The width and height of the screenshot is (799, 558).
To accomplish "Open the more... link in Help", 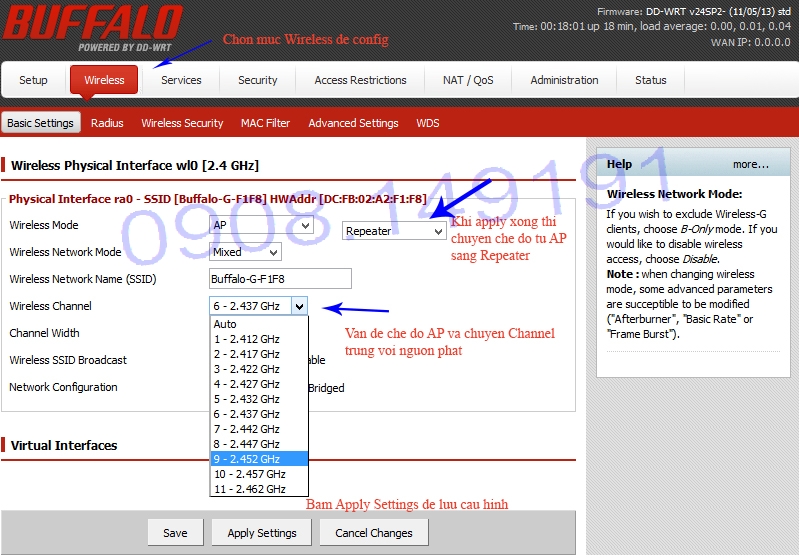I will [750, 164].
